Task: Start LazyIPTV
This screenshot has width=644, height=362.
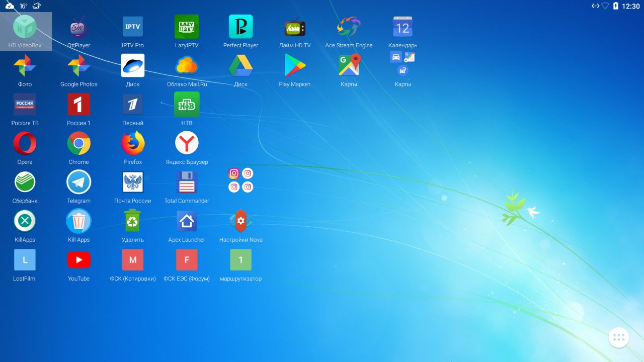Action: [x=187, y=27]
